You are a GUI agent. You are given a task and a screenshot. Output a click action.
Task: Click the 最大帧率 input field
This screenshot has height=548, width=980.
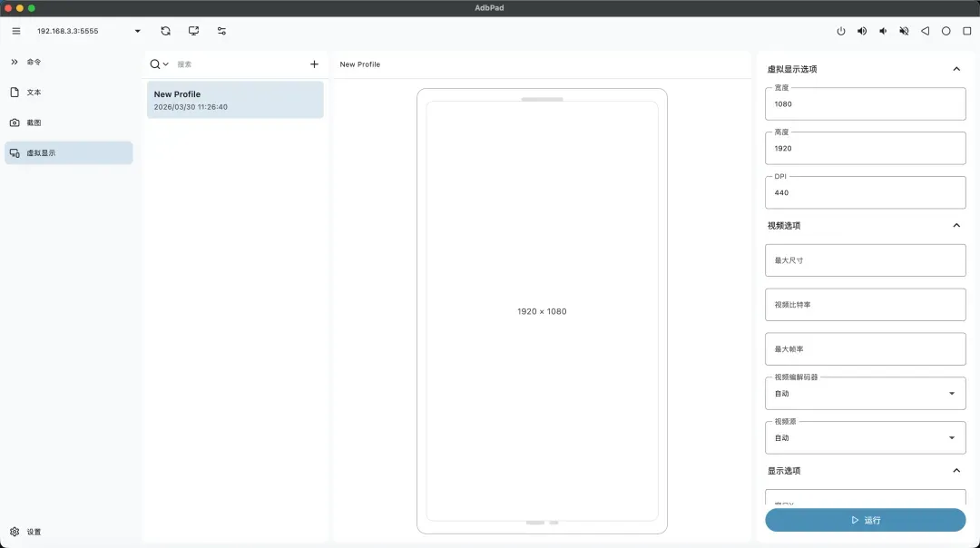(866, 349)
